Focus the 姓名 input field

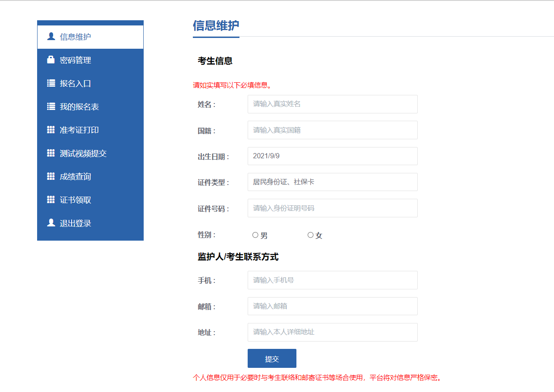tap(333, 104)
